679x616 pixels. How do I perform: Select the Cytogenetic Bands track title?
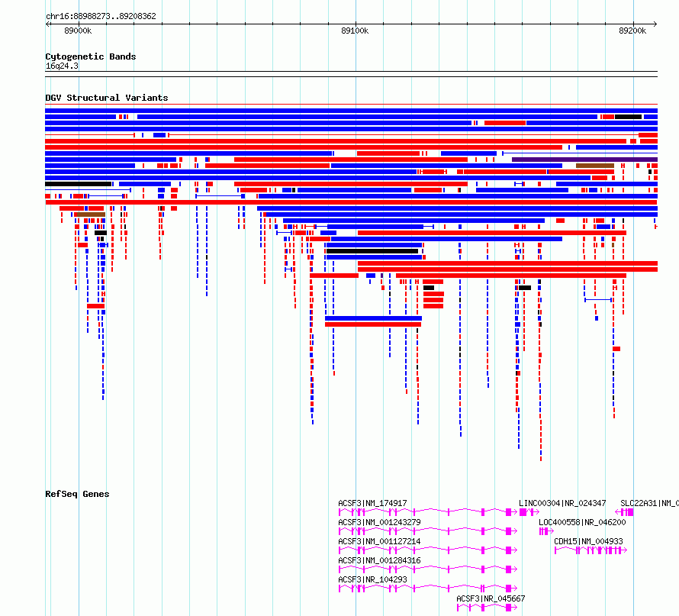tap(91, 56)
